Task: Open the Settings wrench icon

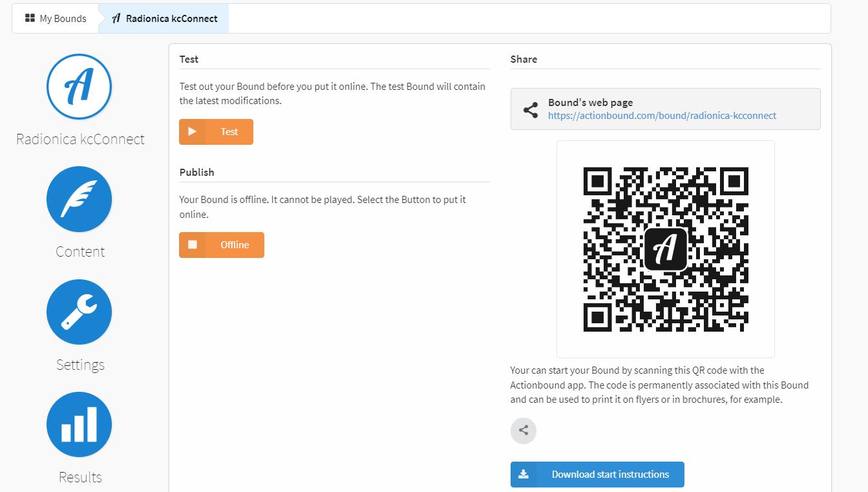Action: [79, 312]
